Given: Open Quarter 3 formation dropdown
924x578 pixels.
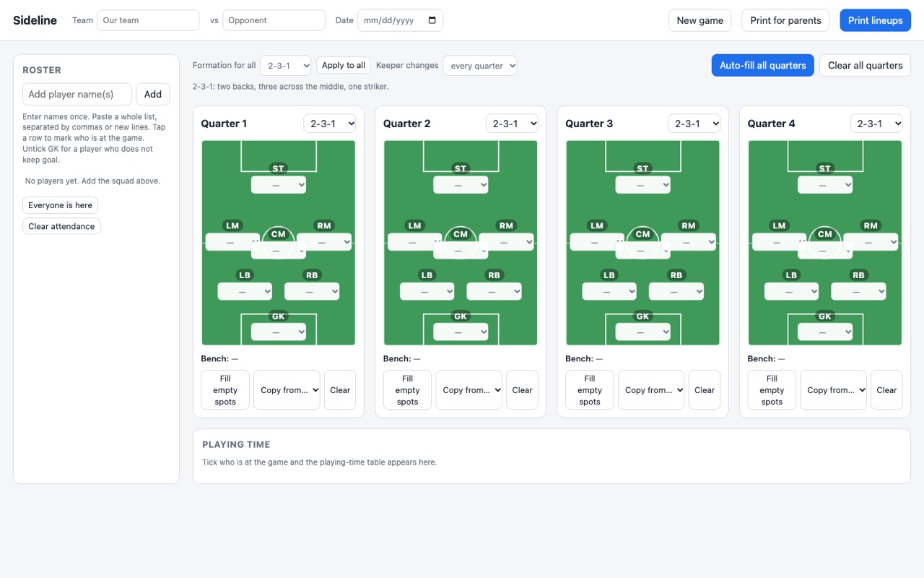Looking at the screenshot, I should pyautogui.click(x=694, y=124).
